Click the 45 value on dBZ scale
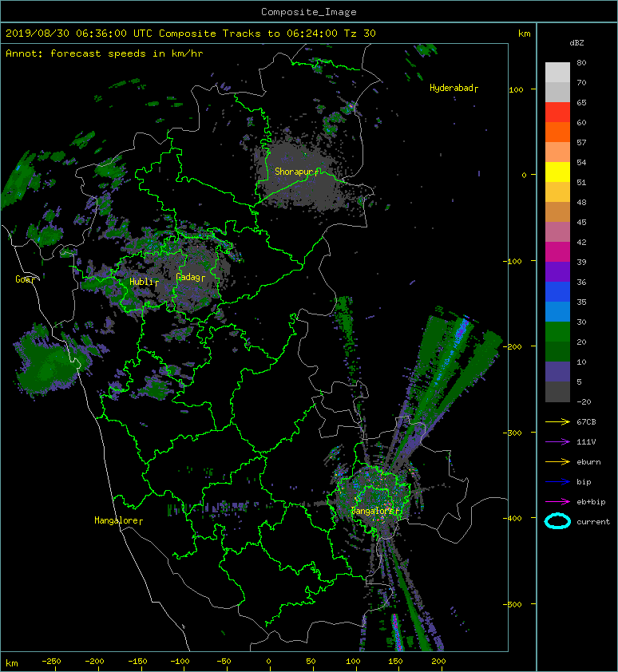618x672 pixels. [581, 222]
